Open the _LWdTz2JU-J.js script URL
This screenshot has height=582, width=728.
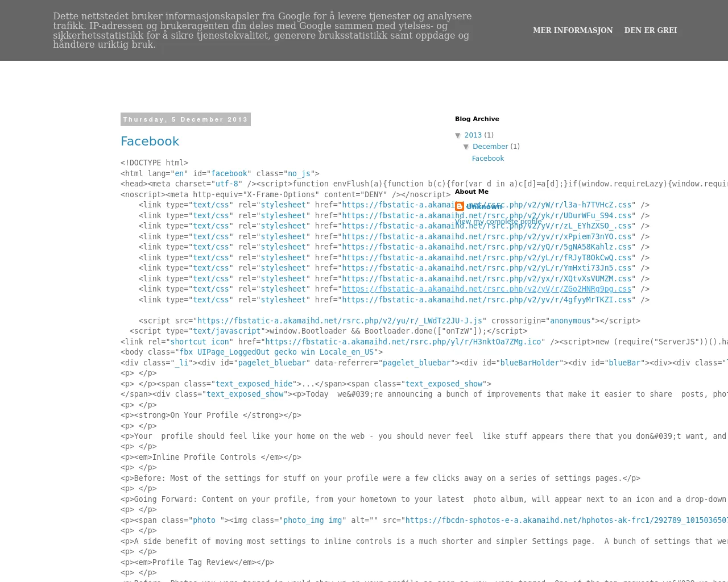click(x=340, y=321)
